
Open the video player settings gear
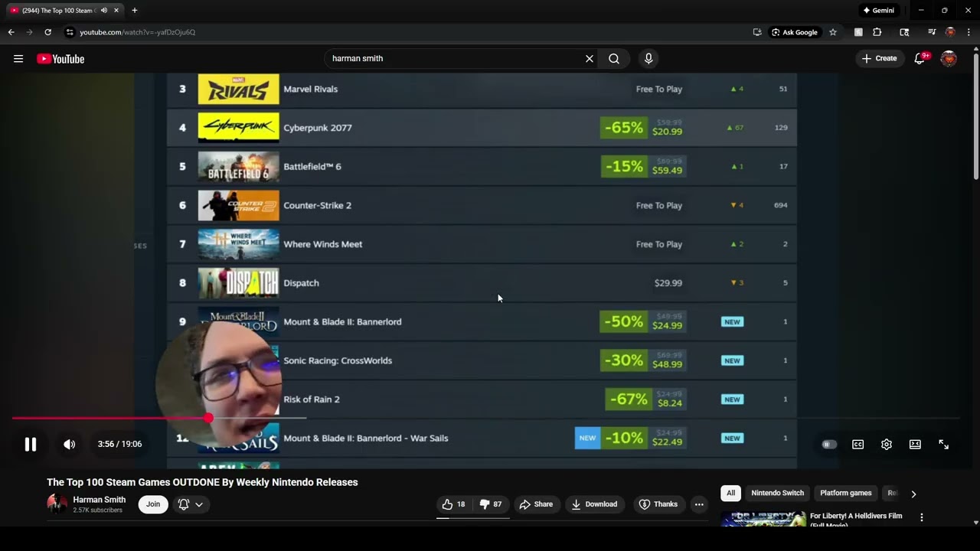coord(887,444)
